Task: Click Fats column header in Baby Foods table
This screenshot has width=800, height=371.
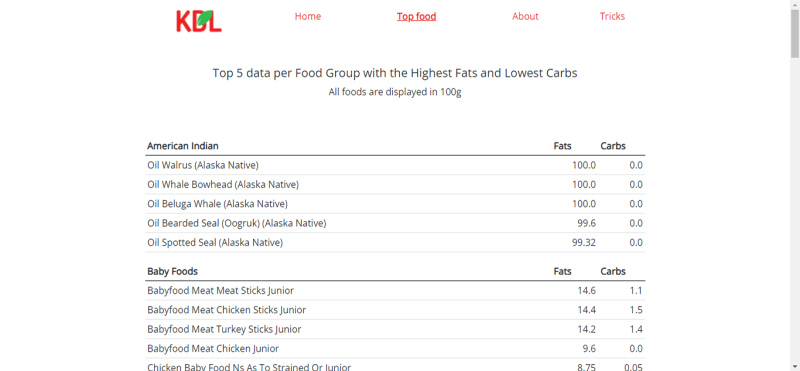Action: point(562,271)
